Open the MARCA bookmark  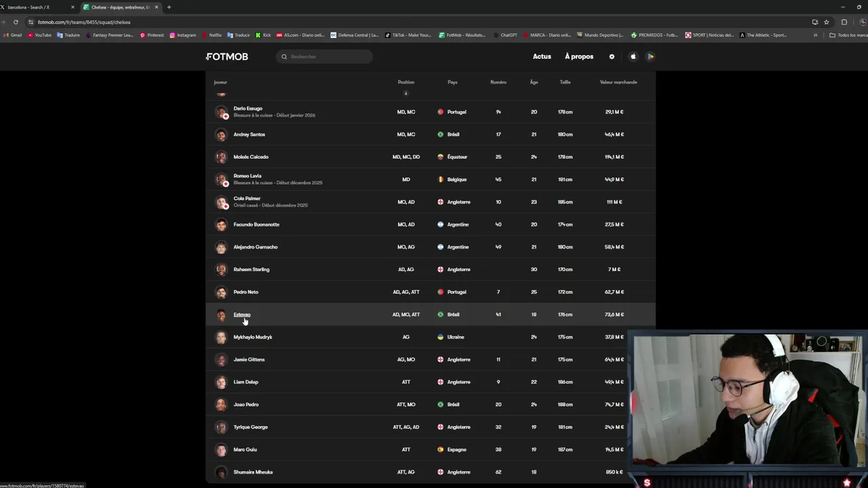pyautogui.click(x=547, y=35)
